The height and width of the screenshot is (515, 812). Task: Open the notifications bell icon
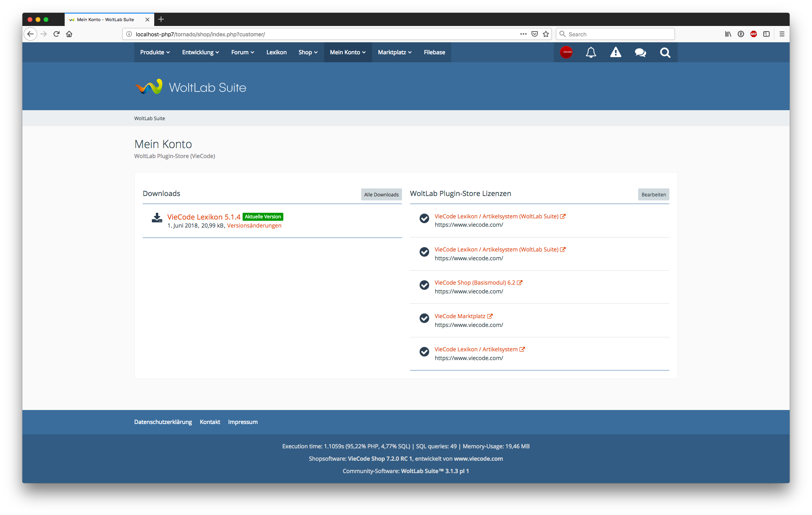(591, 52)
